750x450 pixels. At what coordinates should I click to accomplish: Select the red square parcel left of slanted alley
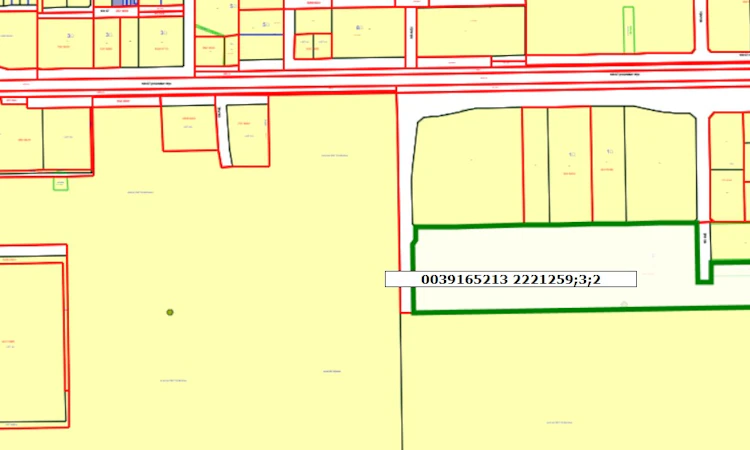[x=189, y=128]
